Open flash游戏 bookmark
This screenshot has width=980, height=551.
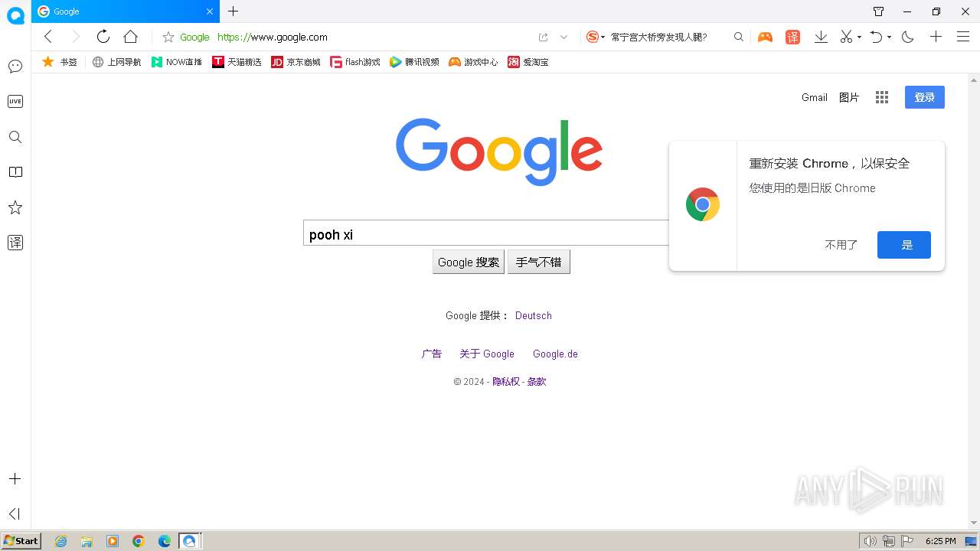click(355, 62)
